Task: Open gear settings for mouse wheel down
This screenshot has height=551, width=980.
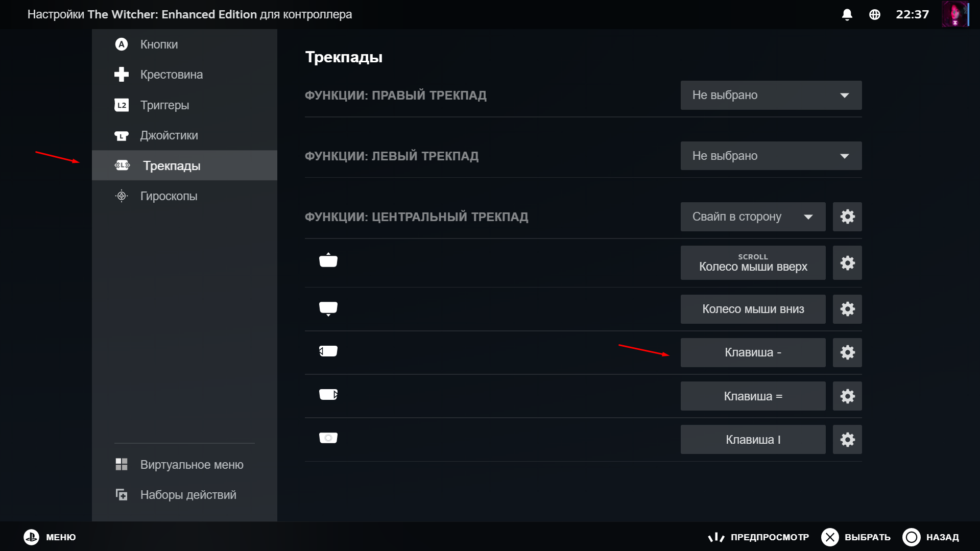Action: click(847, 309)
